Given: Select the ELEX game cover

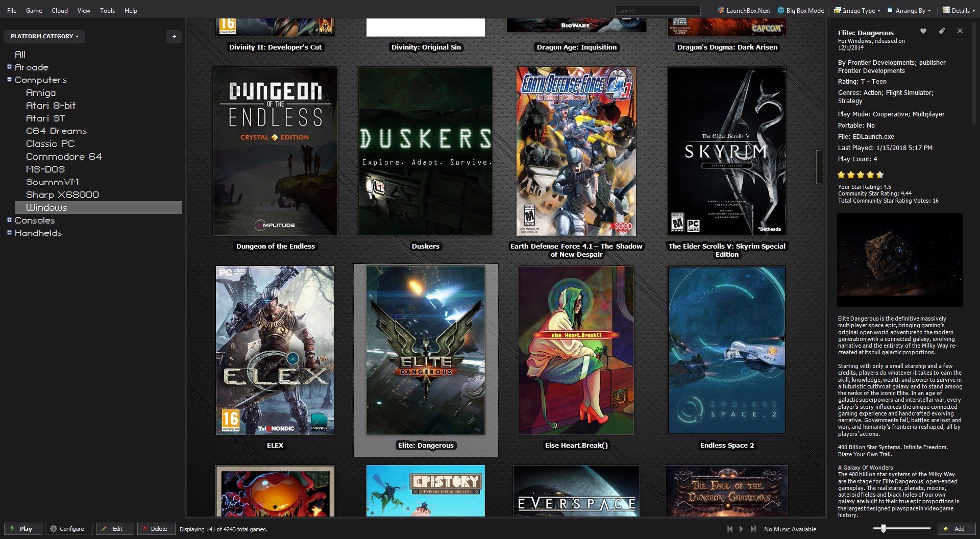Looking at the screenshot, I should click(x=275, y=350).
